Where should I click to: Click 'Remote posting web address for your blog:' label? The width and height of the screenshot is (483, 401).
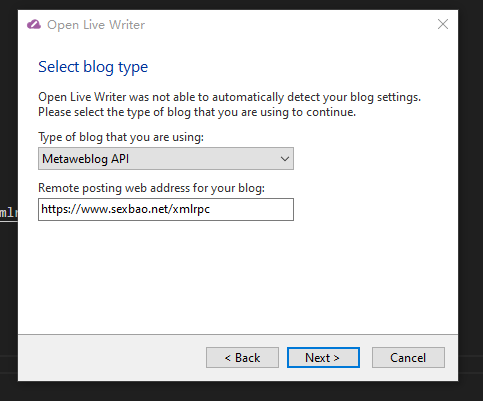(x=151, y=188)
